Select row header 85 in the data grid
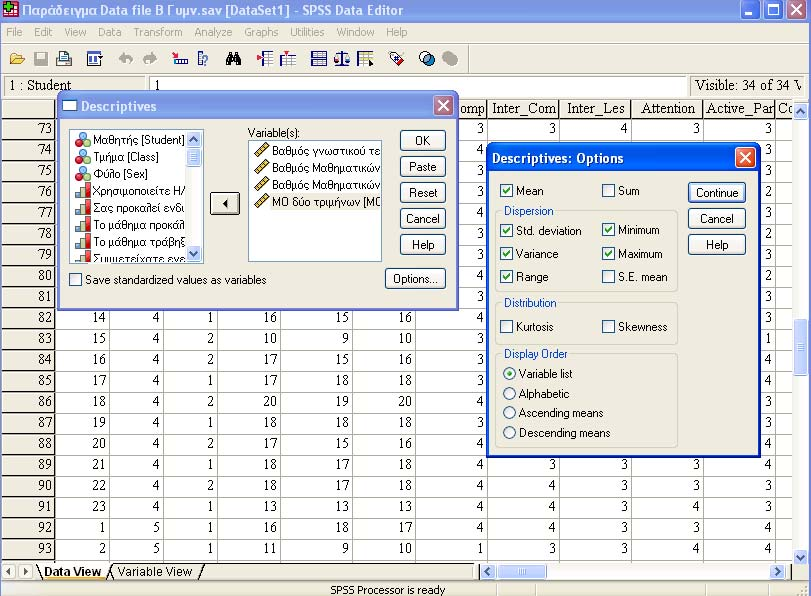The width and height of the screenshot is (811, 596). click(28, 380)
